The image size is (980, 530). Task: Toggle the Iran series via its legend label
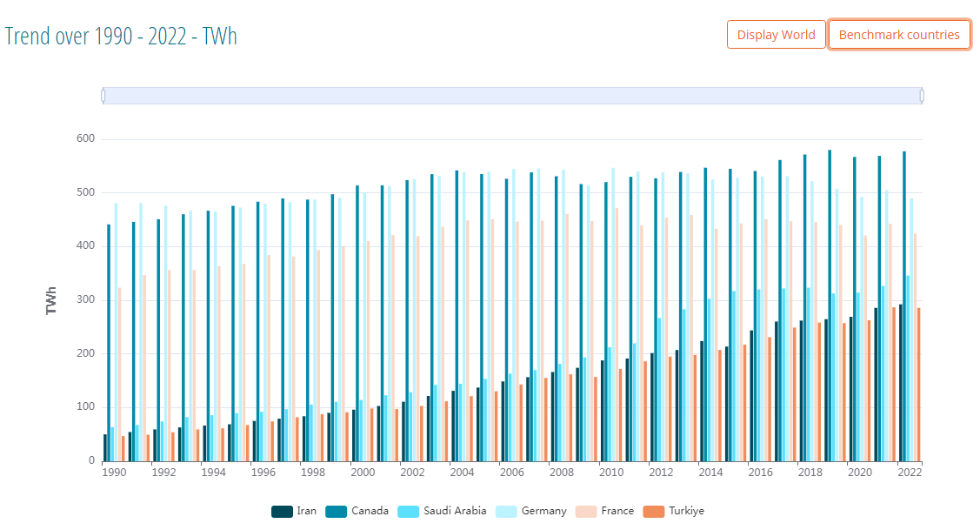(306, 512)
